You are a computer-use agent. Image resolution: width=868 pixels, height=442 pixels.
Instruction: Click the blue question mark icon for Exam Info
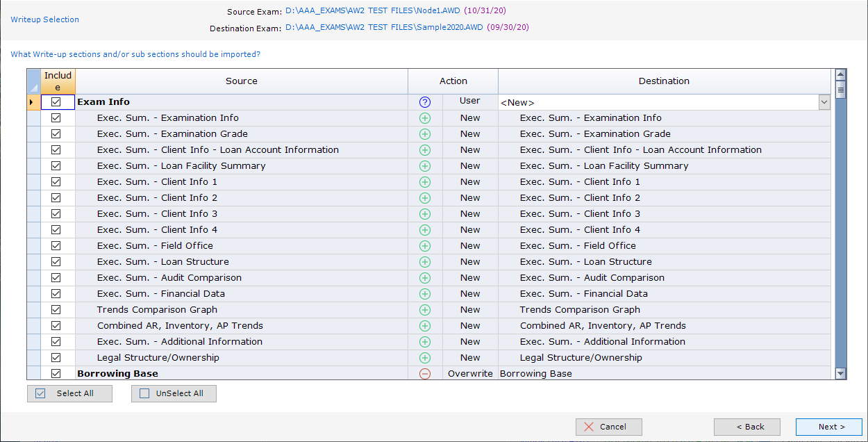pos(425,102)
